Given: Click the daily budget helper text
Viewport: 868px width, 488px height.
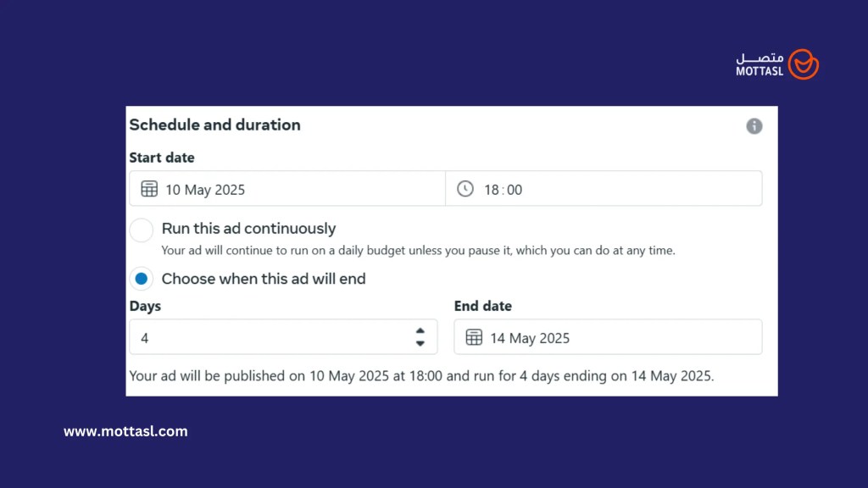Looking at the screenshot, I should [418, 251].
